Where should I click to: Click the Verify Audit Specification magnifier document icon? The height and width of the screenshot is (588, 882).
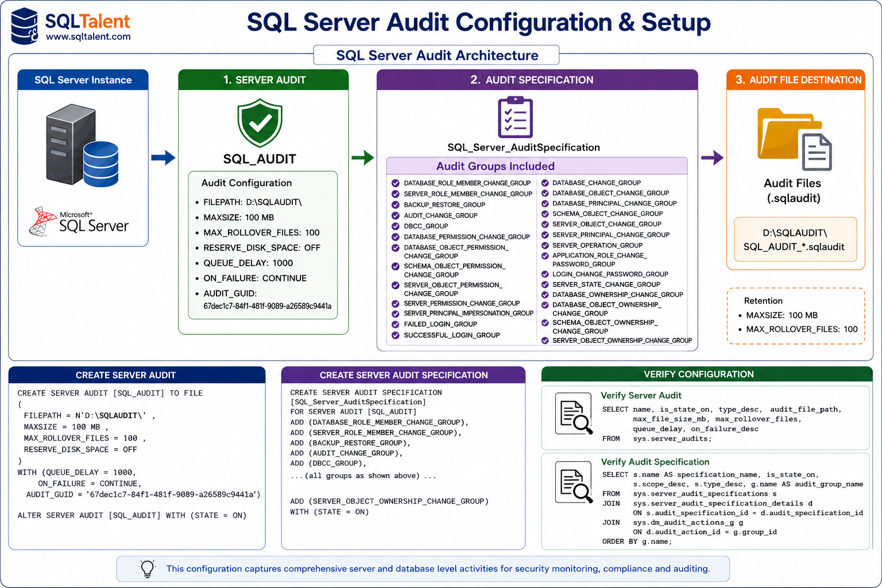(x=574, y=483)
